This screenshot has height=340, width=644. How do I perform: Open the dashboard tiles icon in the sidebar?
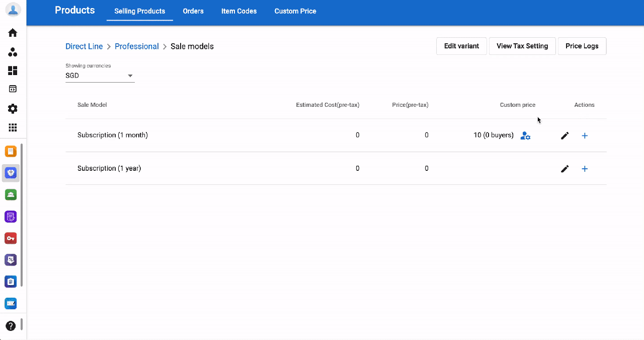click(x=13, y=71)
